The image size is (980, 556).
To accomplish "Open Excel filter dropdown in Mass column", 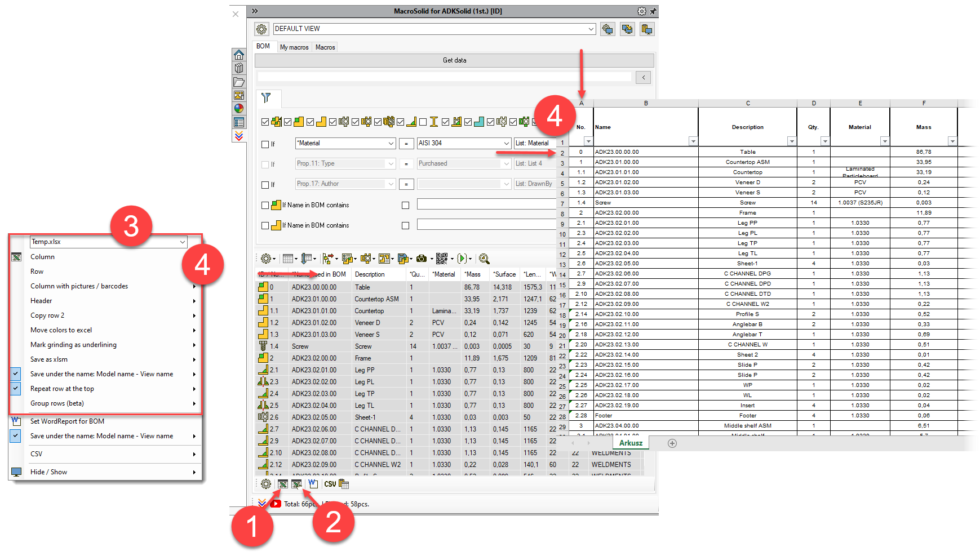I will pyautogui.click(x=952, y=141).
